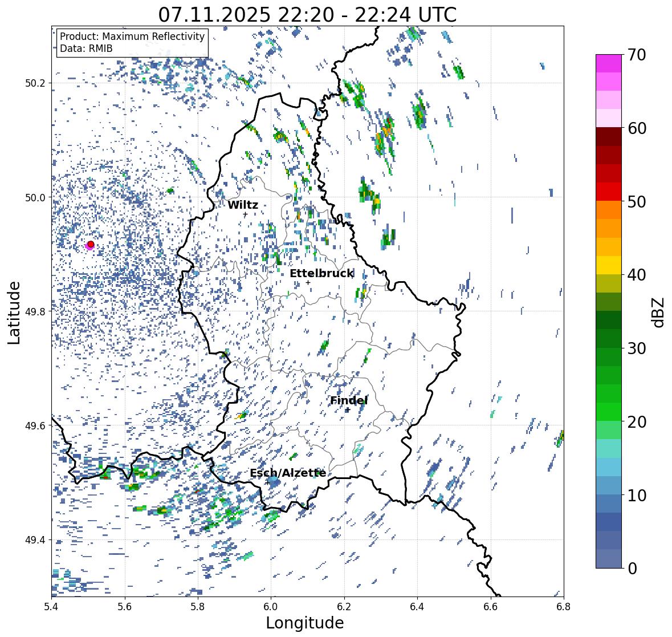Click the cross marker beneath Ettelbruck

308,282
